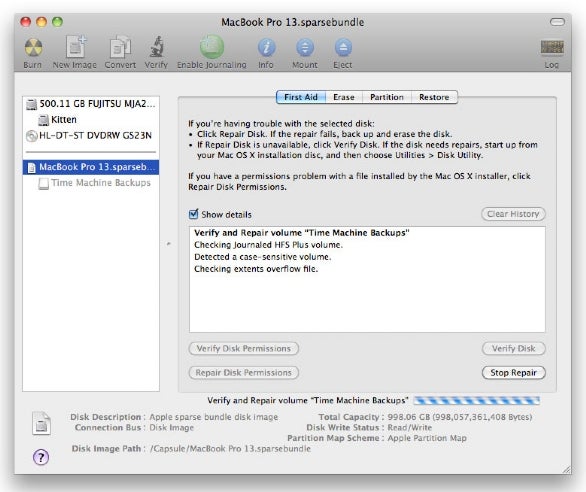Click 'Detected a case-sensitive volume.' log line

(262, 257)
